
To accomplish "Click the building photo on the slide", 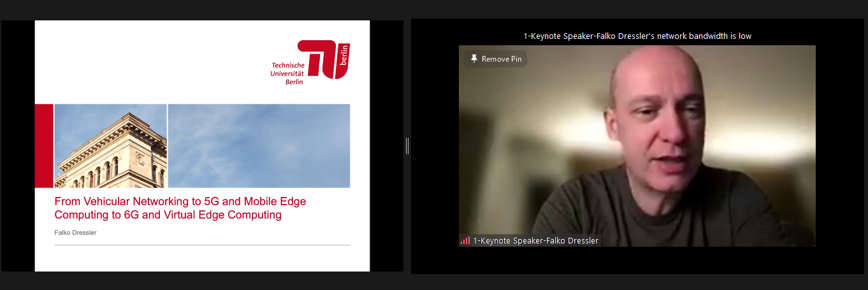I will pos(111,146).
